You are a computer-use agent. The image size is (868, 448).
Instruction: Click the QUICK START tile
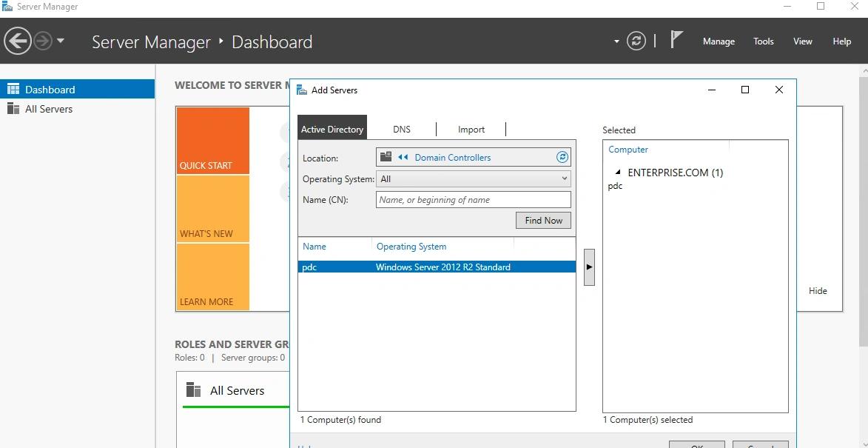(213, 141)
